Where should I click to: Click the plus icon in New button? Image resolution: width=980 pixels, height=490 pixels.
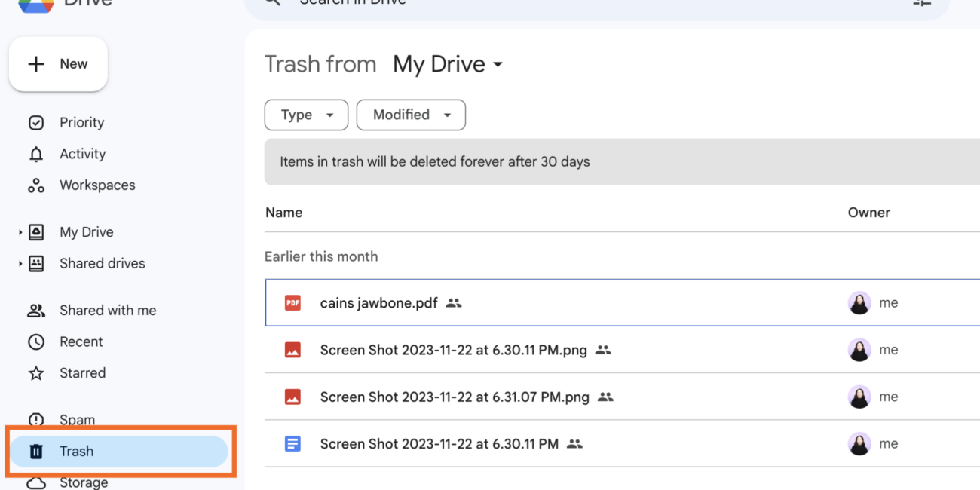35,64
